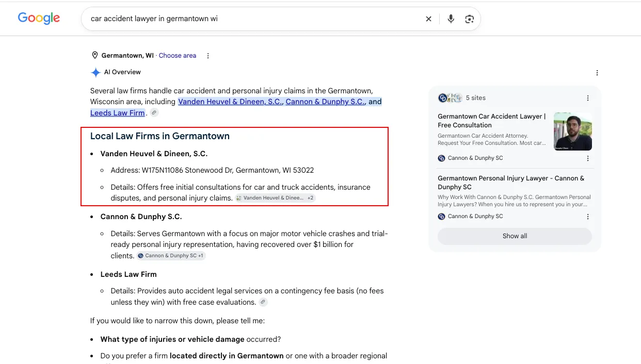
Task: Click the 5 sites label
Action: [x=476, y=98]
